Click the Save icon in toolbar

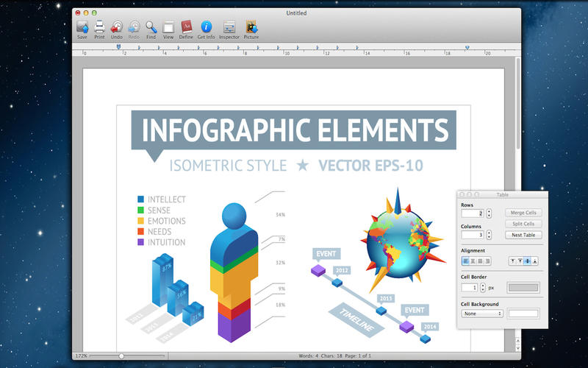click(82, 28)
